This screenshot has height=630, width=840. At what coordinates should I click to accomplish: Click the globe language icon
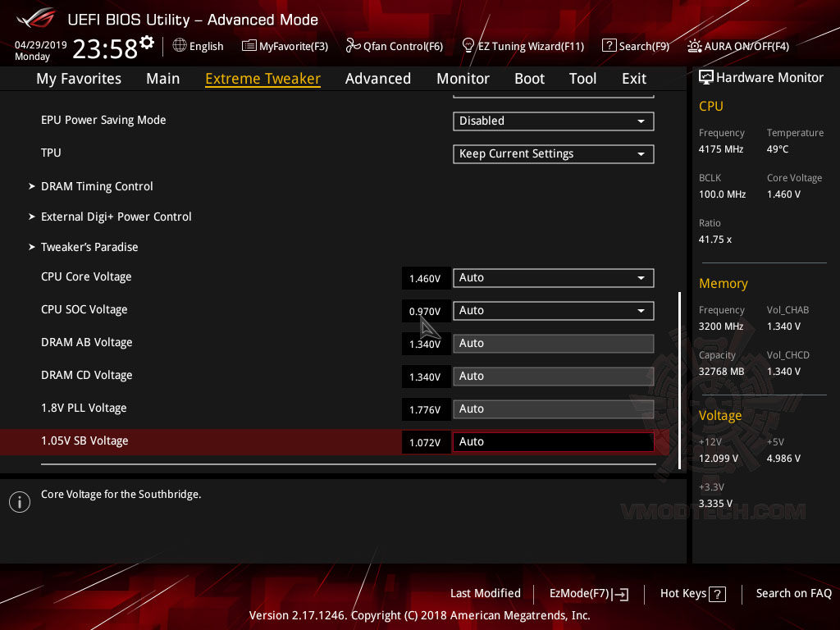180,46
